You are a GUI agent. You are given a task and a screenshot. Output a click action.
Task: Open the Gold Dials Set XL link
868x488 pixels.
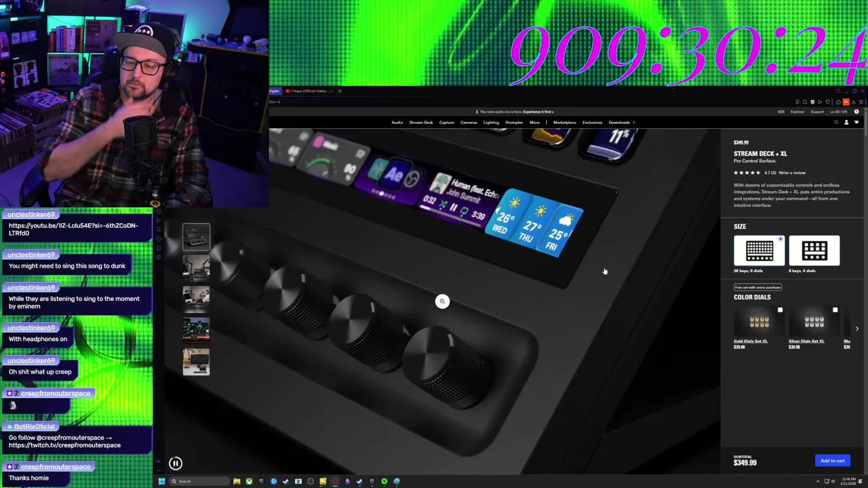click(750, 341)
